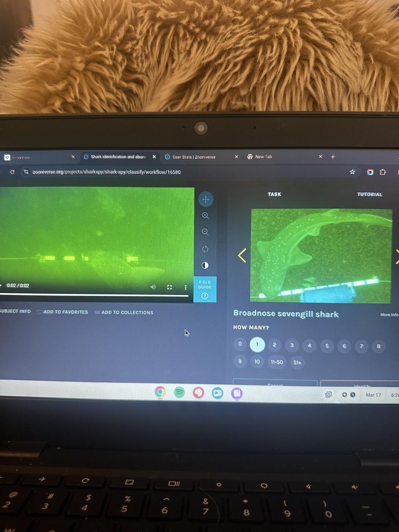Open the broadnose sevengill shark example image
399x532 pixels.
pyautogui.click(x=321, y=256)
